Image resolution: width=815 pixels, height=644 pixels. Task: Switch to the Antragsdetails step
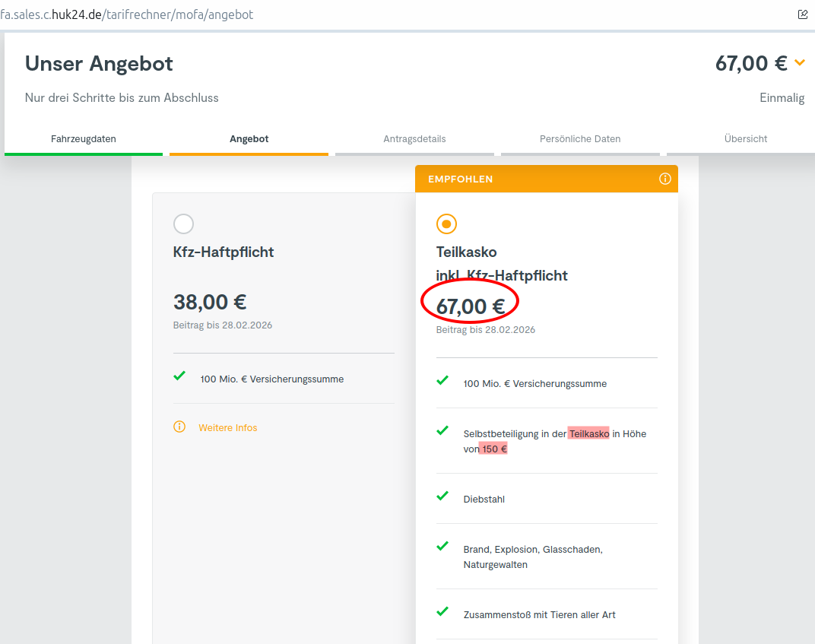pos(414,139)
